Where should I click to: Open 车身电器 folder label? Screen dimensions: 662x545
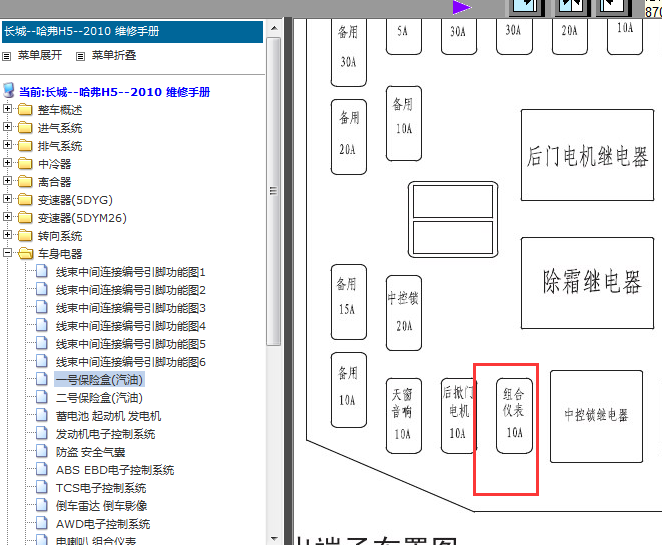coord(60,254)
